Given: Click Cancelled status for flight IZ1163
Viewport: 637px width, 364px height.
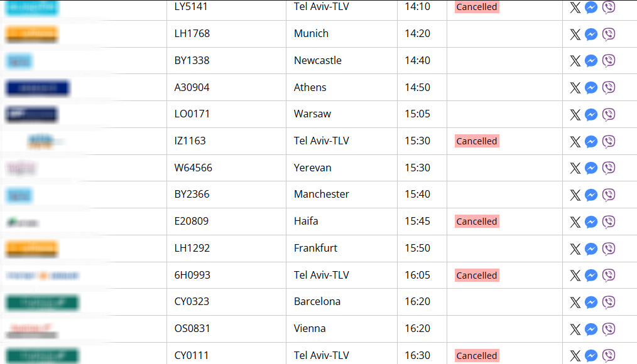Looking at the screenshot, I should [x=477, y=141].
